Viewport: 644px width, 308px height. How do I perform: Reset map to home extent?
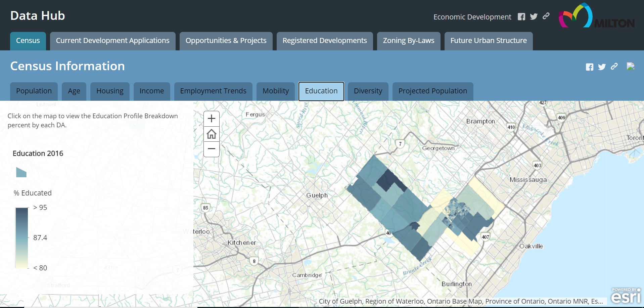[212, 134]
